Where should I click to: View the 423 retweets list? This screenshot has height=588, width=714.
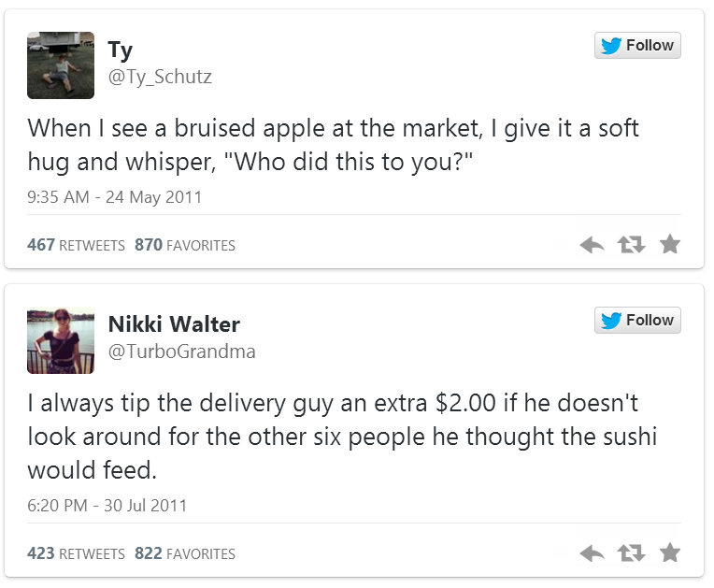point(76,553)
